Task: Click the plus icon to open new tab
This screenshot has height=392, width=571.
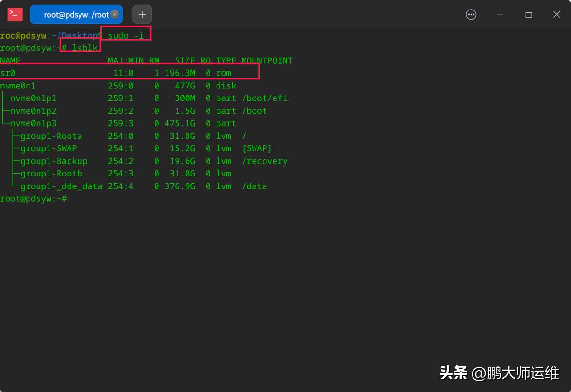Action: (142, 14)
